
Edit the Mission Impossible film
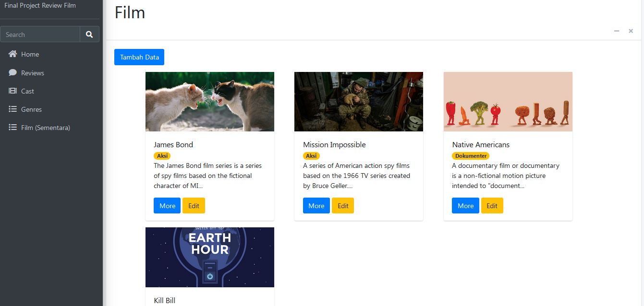(x=343, y=206)
